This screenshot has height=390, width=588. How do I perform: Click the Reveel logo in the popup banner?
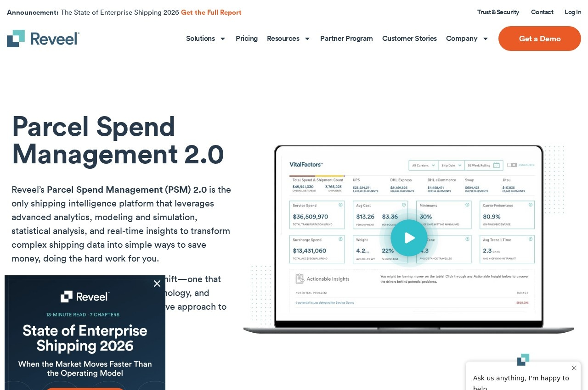[85, 296]
